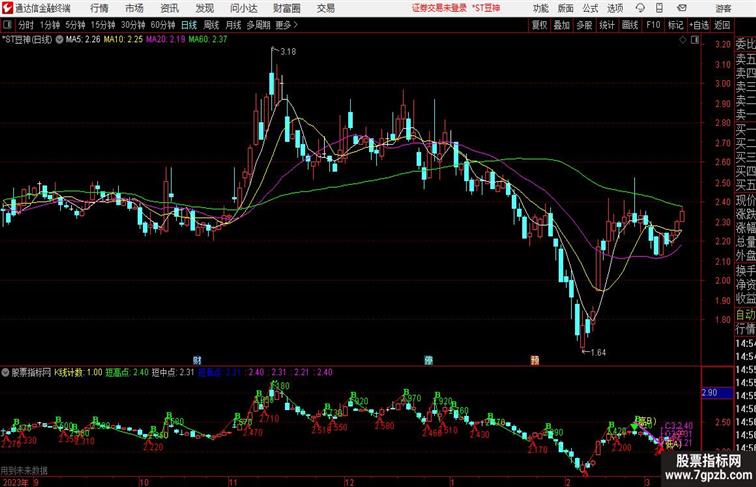Click the K线计数: 1.00 indicator value
The image size is (756, 487).
78,372
